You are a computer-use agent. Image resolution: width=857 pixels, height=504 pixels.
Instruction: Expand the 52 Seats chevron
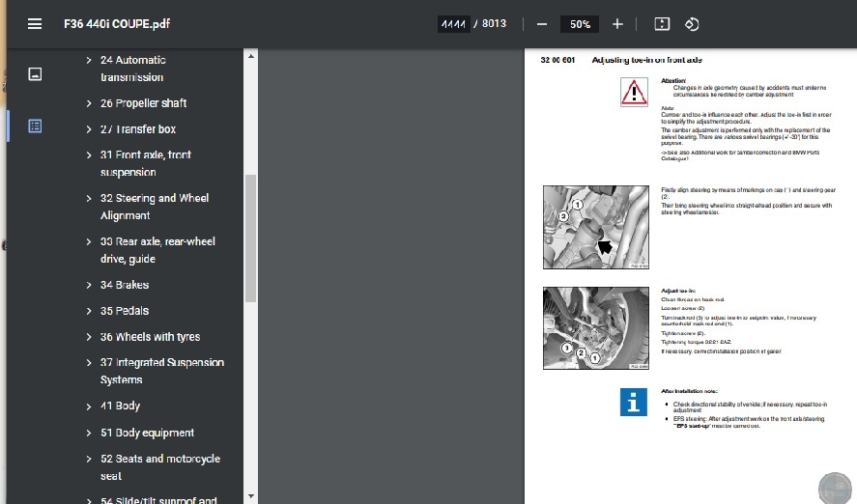click(x=89, y=459)
